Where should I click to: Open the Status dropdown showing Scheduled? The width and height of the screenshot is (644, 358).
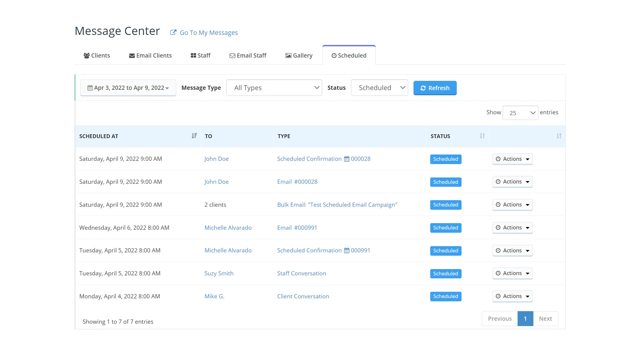click(380, 88)
